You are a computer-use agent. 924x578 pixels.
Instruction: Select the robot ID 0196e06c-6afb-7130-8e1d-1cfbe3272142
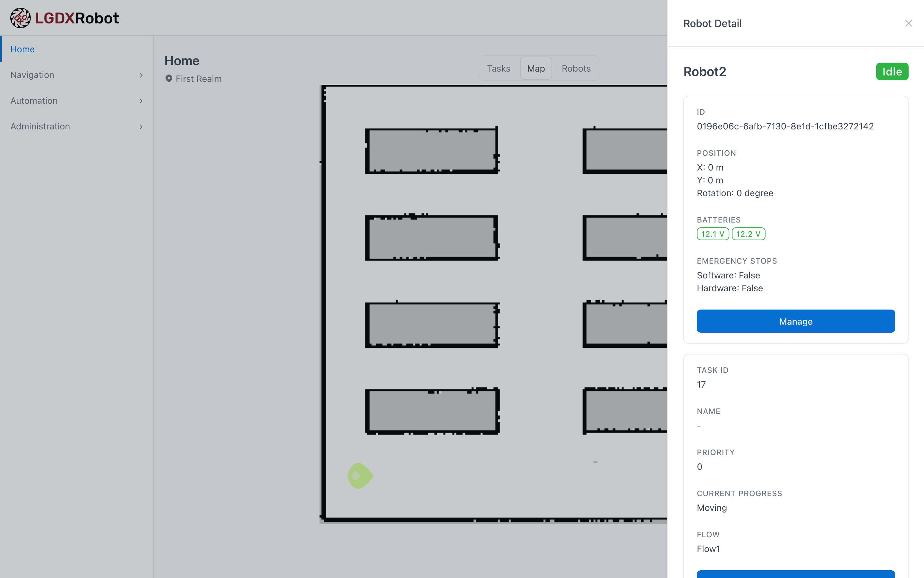[785, 126]
